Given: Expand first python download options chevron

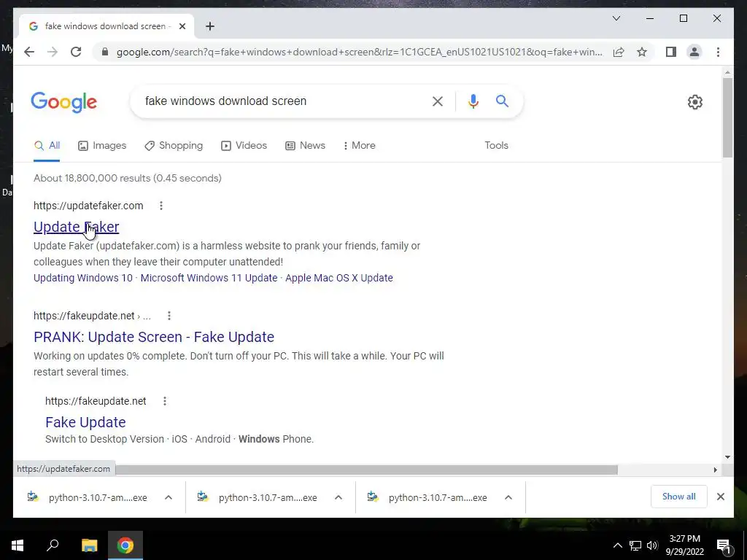Looking at the screenshot, I should pos(169,497).
